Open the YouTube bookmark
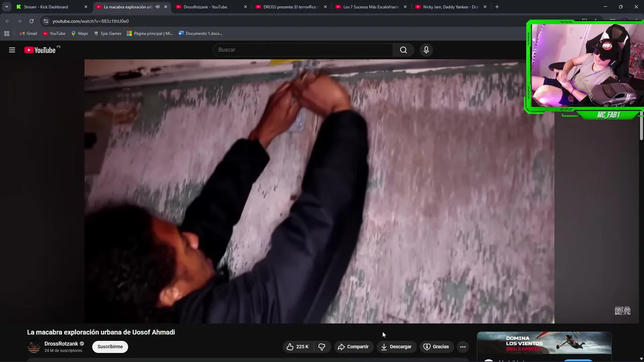Screen dimensions: 644x362 coord(54,33)
